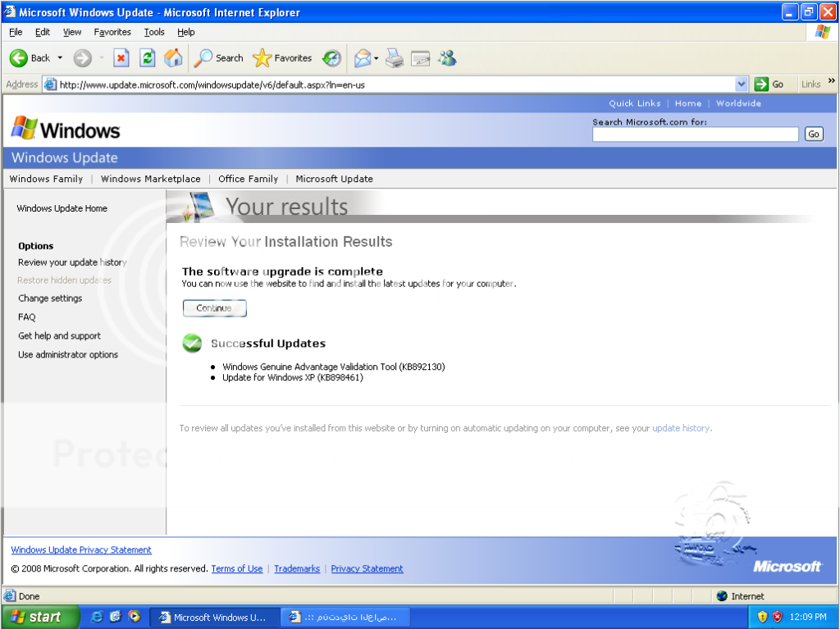Click the green Go button beside address bar

pyautogui.click(x=769, y=84)
